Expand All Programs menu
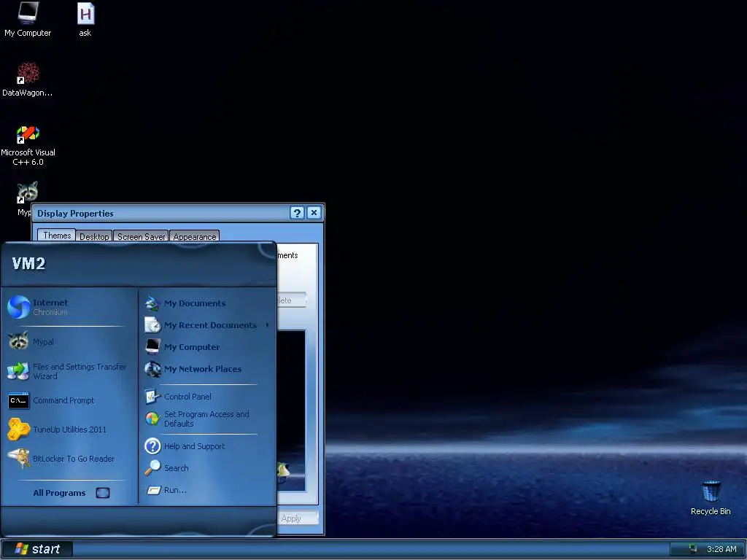The image size is (747, 560). coord(71,493)
